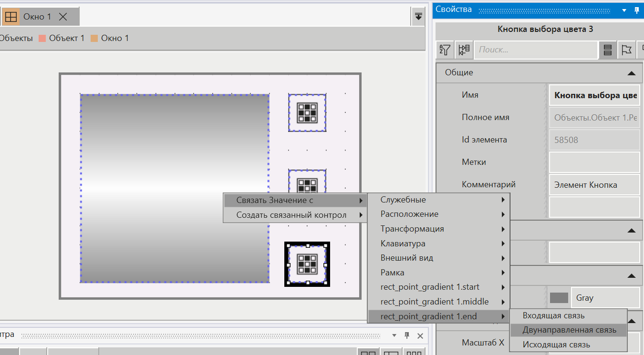Image resolution: width=644 pixels, height=355 pixels.
Task: Switch to list view icon in Properties
Action: coord(607,50)
